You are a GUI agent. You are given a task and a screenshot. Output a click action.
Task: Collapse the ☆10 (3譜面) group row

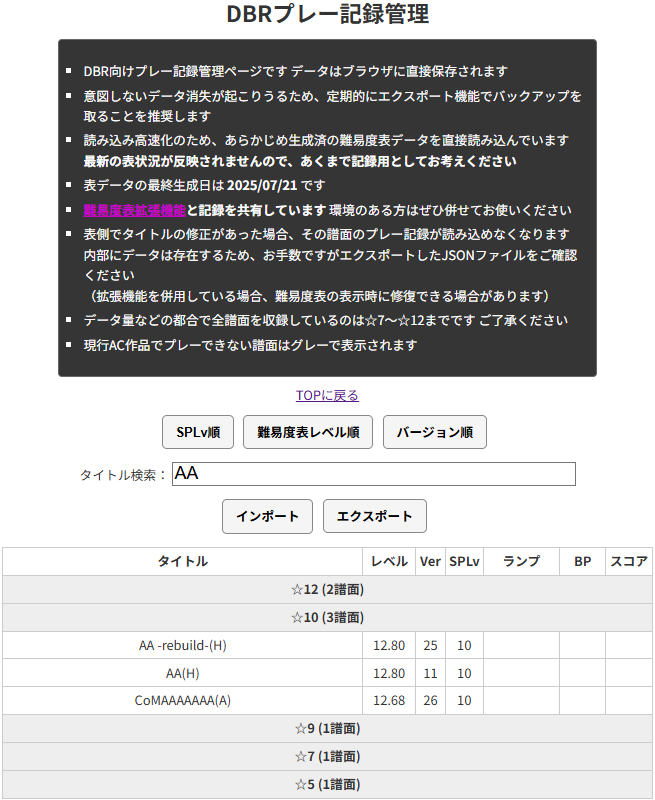pyautogui.click(x=328, y=618)
